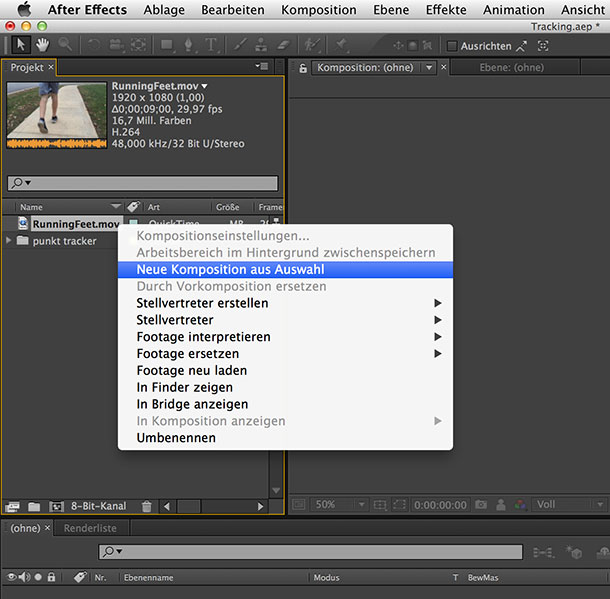Click the Project panel scroll down arrow
The image size is (610, 599).
(x=276, y=491)
